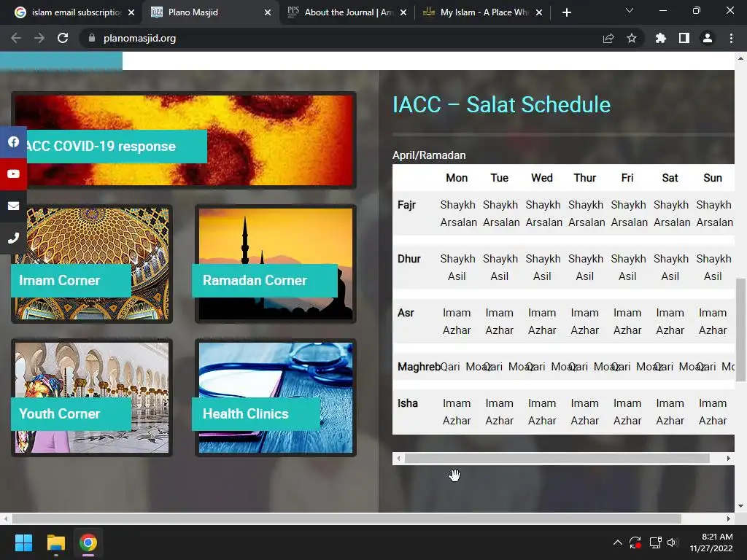The height and width of the screenshot is (560, 747).
Task: Click the email envelope sidebar icon
Action: [x=13, y=206]
